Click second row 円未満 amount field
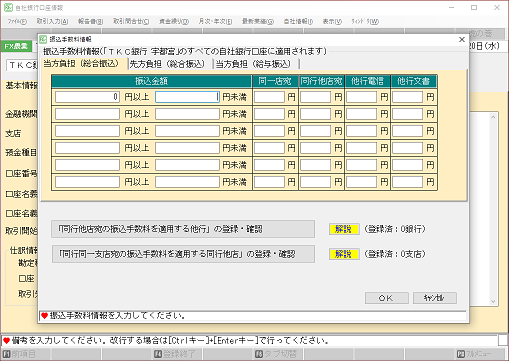This screenshot has width=509, height=361. pos(187,114)
